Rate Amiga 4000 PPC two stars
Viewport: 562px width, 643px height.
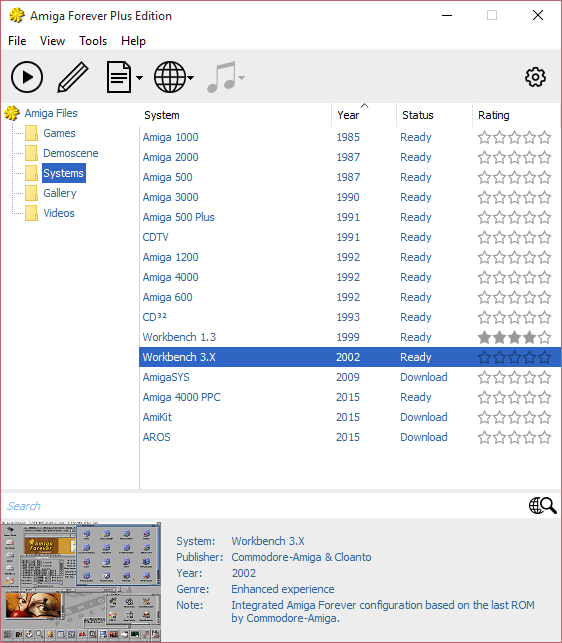coord(500,398)
